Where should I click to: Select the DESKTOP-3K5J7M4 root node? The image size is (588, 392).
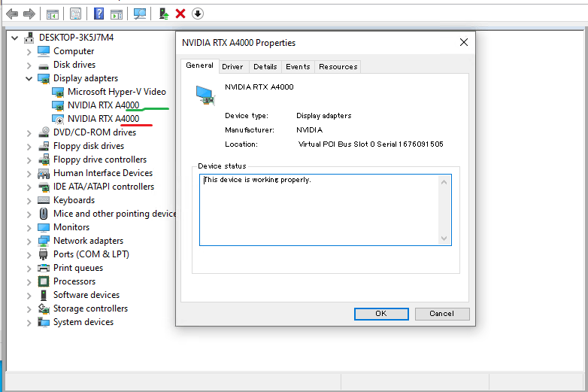tap(76, 38)
